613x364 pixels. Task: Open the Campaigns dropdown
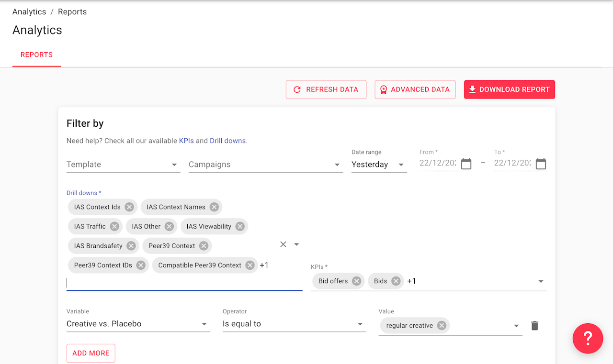click(x=337, y=165)
